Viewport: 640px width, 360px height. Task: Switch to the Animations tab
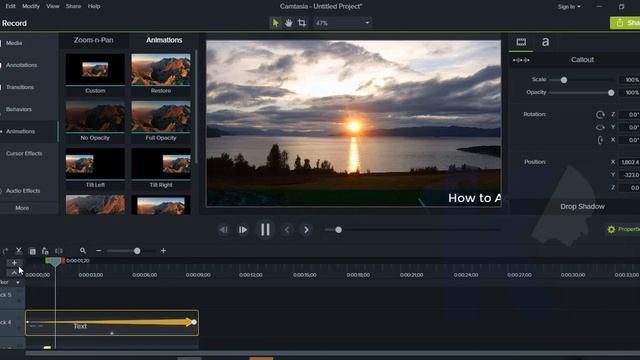tap(164, 40)
